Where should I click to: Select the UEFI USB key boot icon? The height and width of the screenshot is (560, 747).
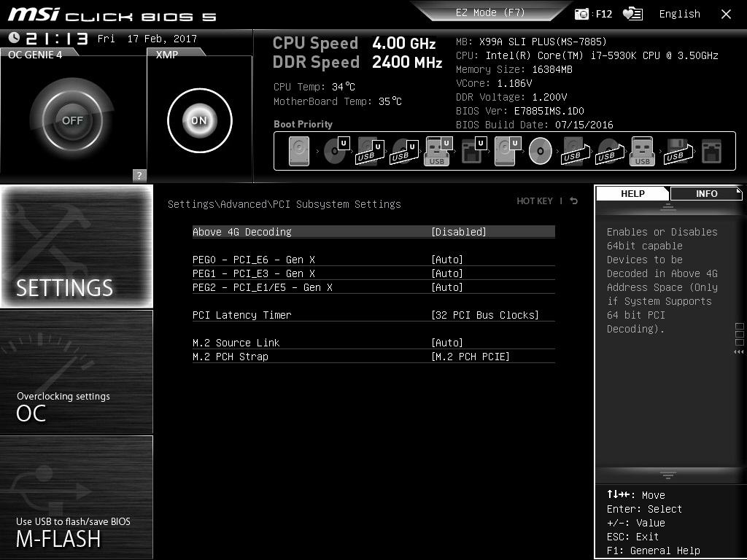[438, 152]
